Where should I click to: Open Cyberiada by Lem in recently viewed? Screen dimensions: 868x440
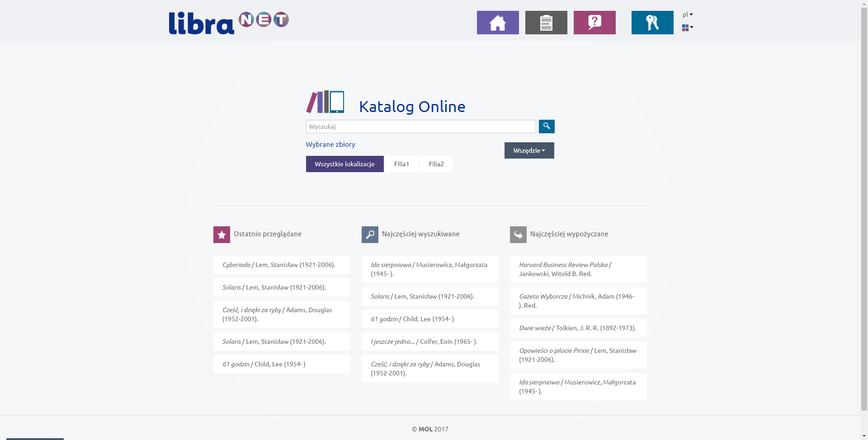coord(282,265)
